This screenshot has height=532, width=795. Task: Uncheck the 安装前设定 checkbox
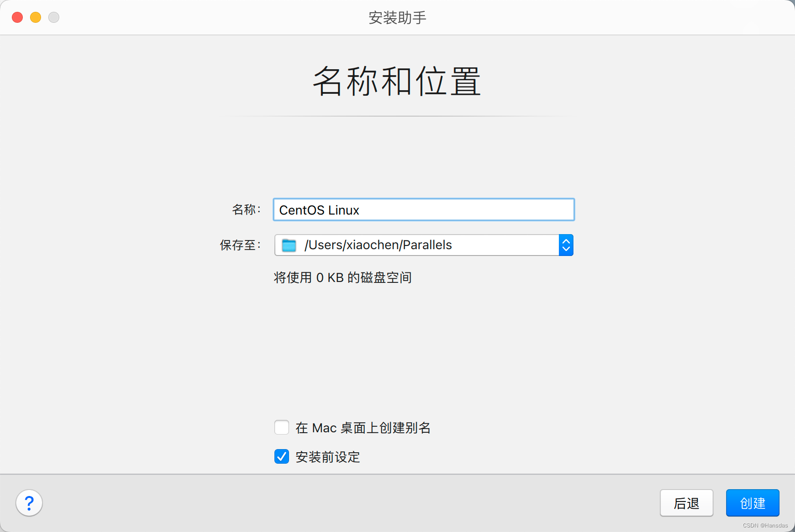[282, 456]
